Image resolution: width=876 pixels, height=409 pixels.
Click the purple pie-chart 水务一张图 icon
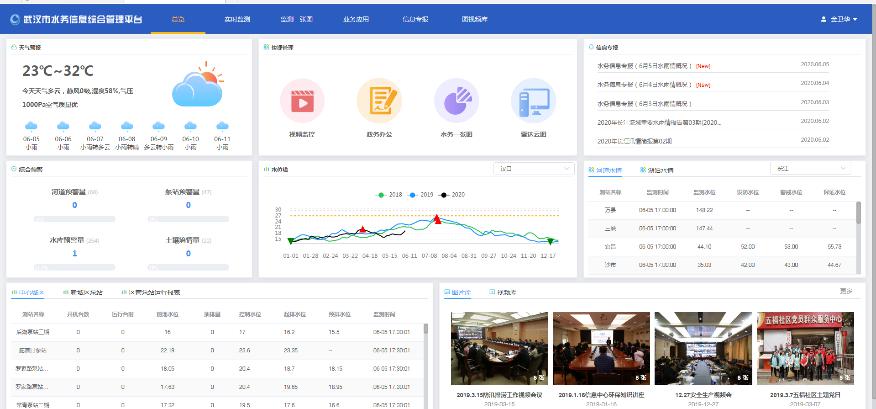tap(456, 100)
